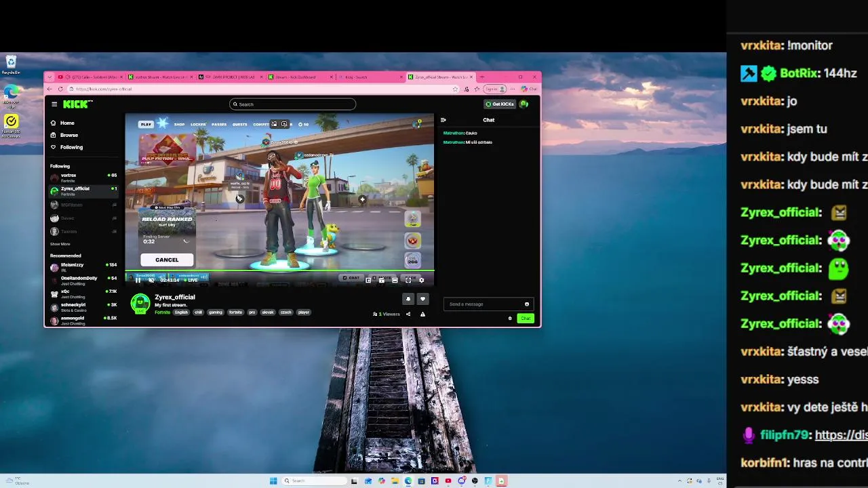Open the browser three-dot menu
This screenshot has width=868, height=488.
(x=513, y=89)
